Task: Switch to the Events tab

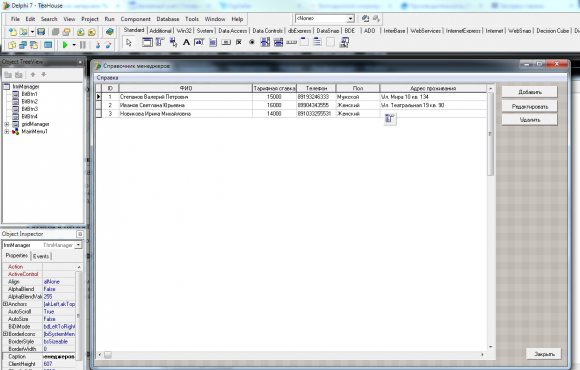Action: 41,256
